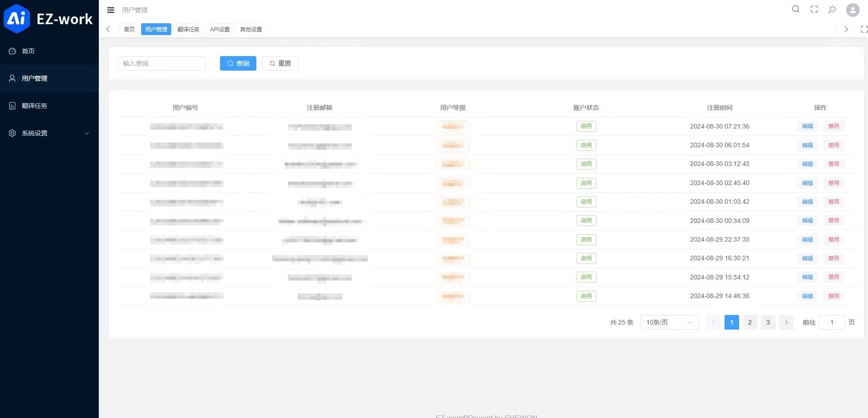Click the refresh/loading icon in the top bar

coord(832,9)
